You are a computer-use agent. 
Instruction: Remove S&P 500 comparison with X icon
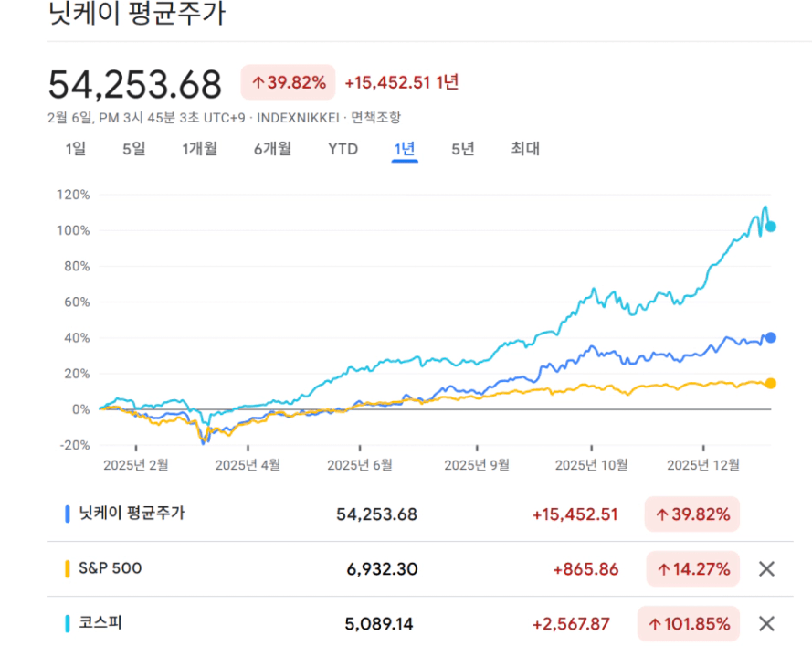tap(766, 569)
